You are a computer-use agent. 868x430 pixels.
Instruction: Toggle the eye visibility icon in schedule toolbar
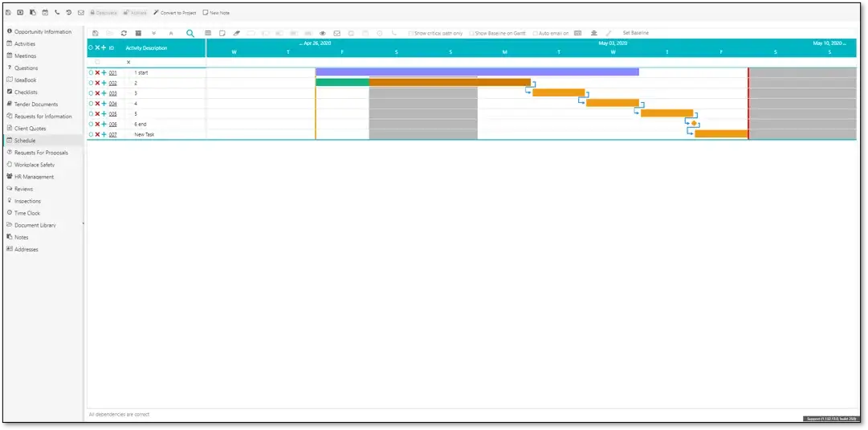pyautogui.click(x=323, y=33)
